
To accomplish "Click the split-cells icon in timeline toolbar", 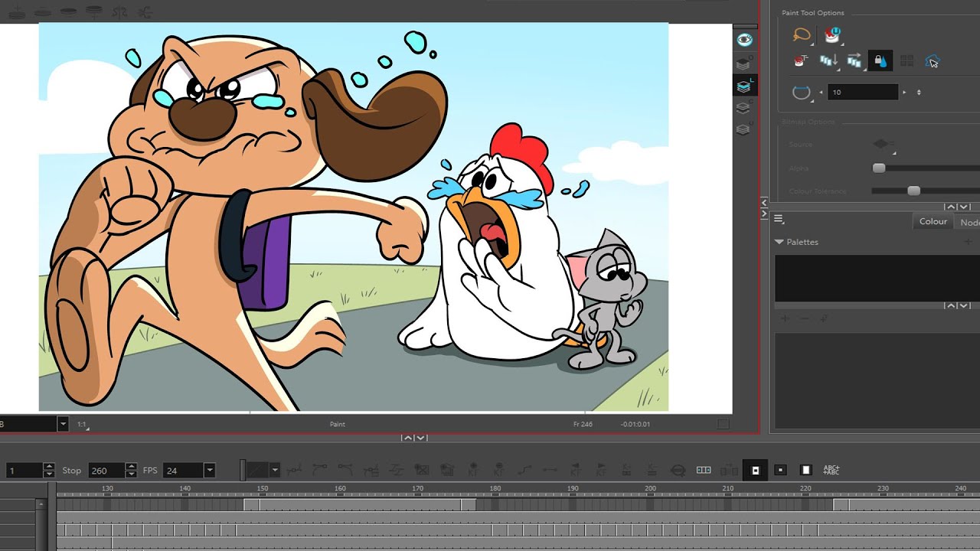I will [704, 470].
